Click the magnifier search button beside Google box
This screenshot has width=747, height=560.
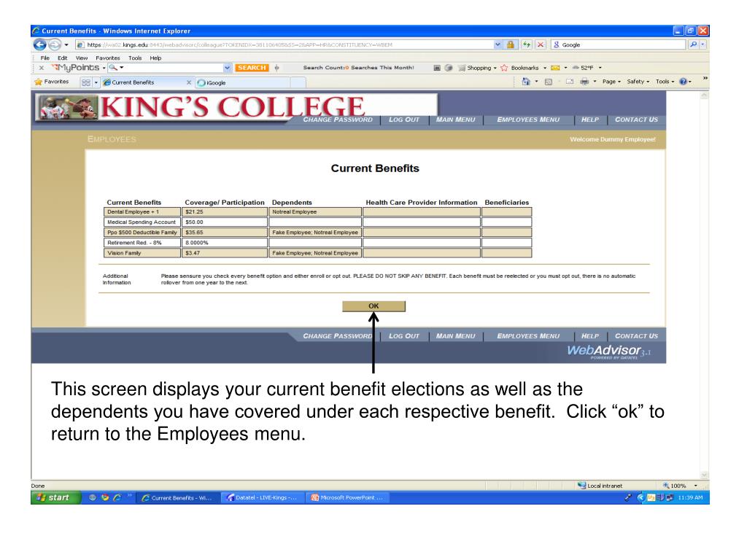[694, 44]
